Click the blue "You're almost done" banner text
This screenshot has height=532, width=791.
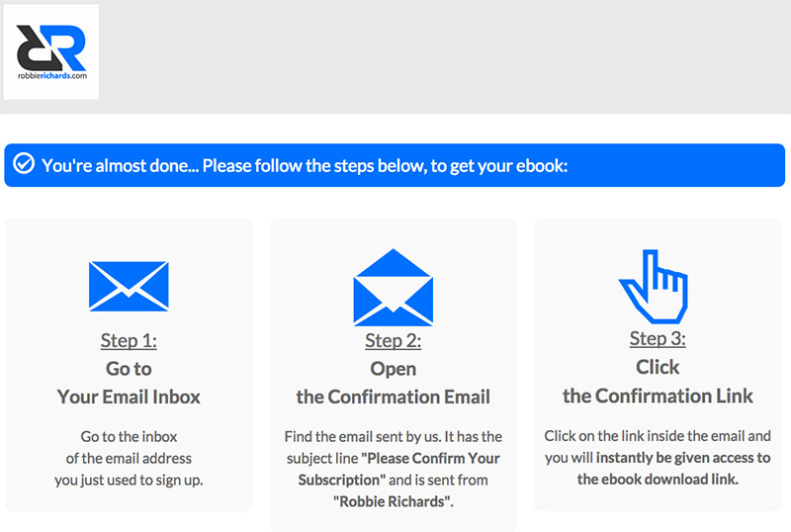305,165
